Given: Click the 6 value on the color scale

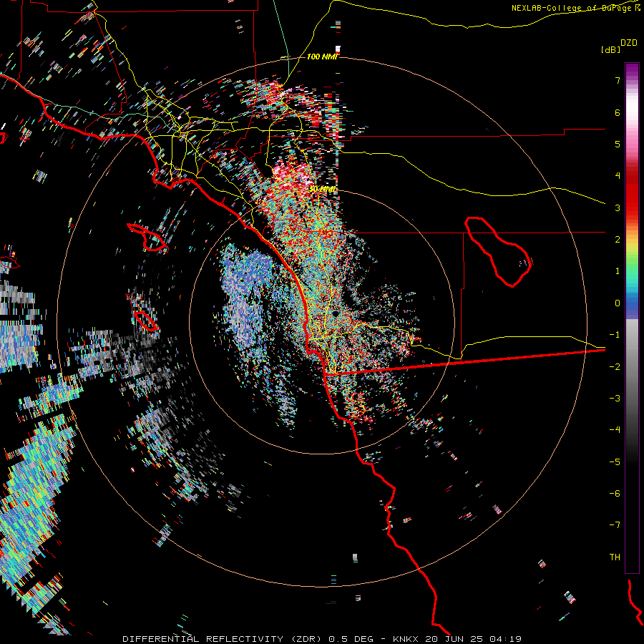Looking at the screenshot, I should [x=618, y=112].
